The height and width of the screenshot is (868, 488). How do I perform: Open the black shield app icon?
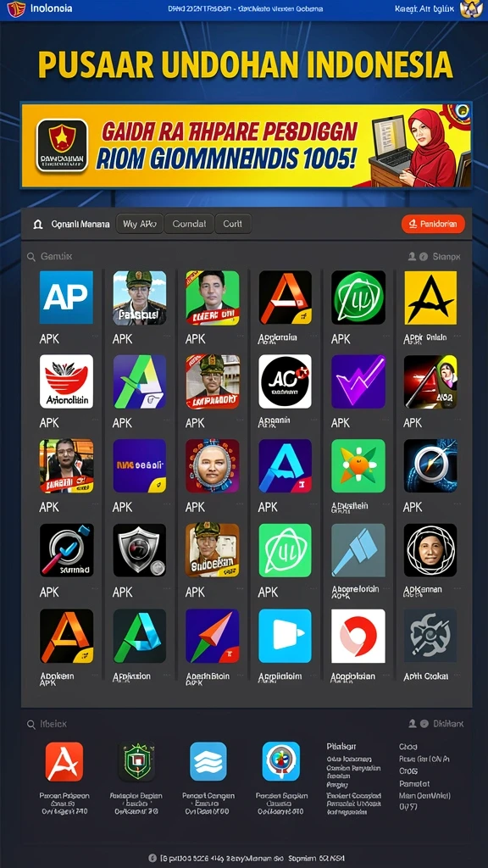click(x=140, y=550)
